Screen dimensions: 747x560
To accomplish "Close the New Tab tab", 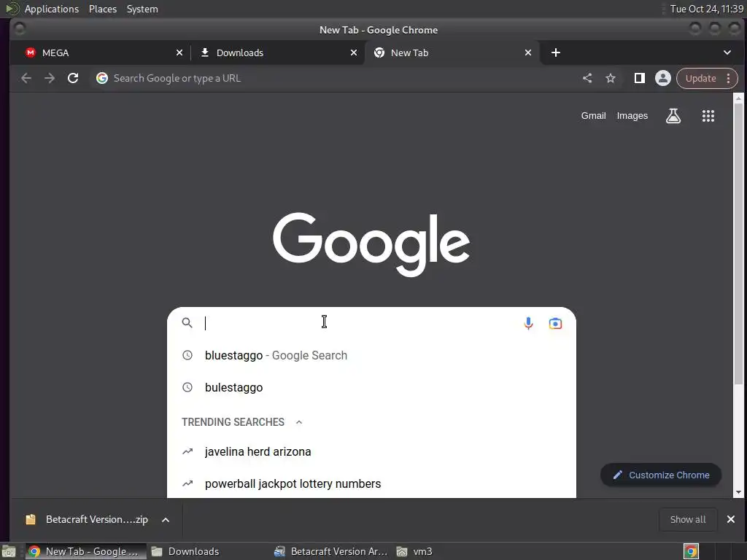I will [528, 52].
